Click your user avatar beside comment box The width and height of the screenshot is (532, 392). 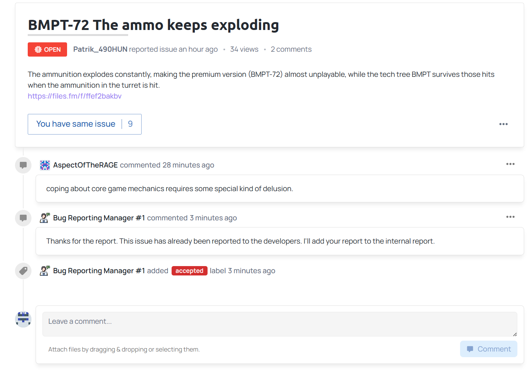pos(23,319)
